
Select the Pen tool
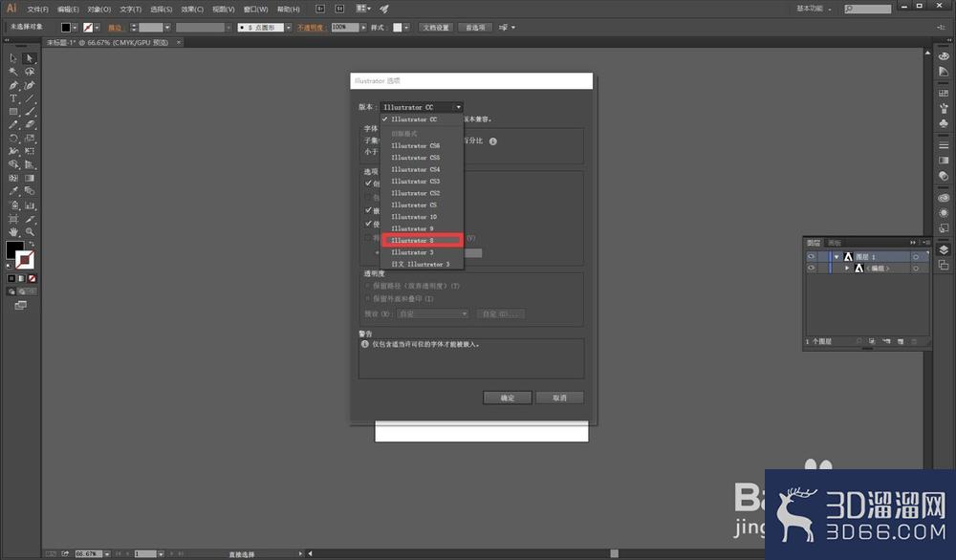coord(13,85)
